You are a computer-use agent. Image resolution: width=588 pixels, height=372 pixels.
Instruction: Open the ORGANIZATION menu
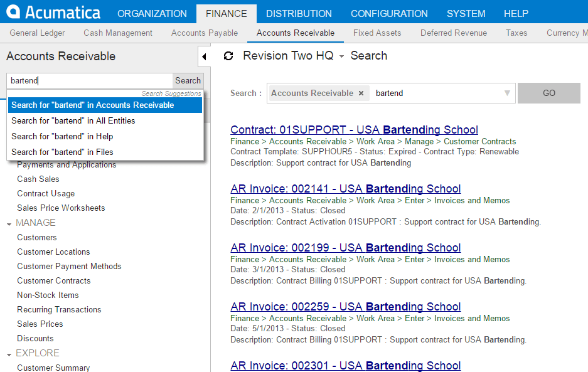(152, 14)
